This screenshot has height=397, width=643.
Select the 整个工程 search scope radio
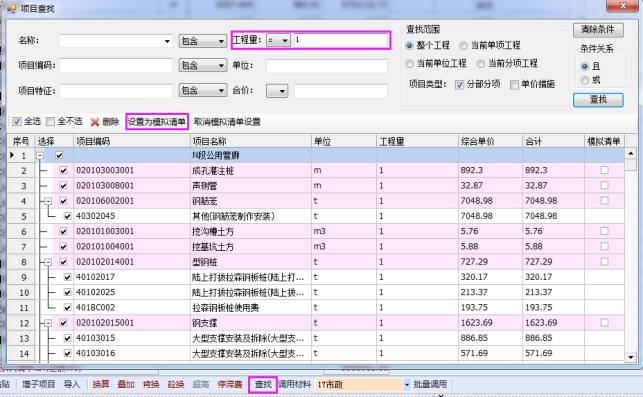[x=409, y=46]
